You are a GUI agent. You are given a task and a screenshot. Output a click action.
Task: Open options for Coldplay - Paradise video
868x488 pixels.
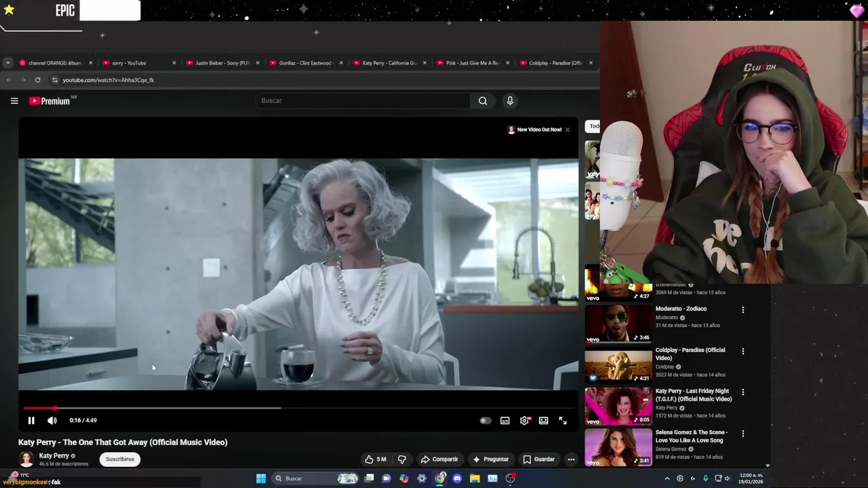pyautogui.click(x=743, y=351)
